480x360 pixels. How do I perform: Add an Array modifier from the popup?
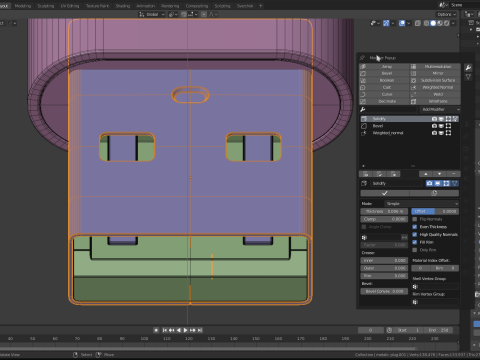coord(384,66)
